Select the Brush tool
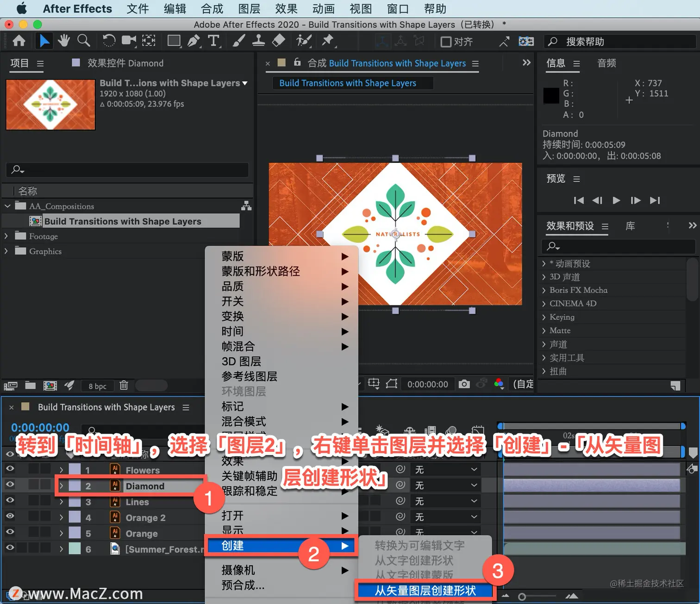700x604 pixels. point(238,41)
